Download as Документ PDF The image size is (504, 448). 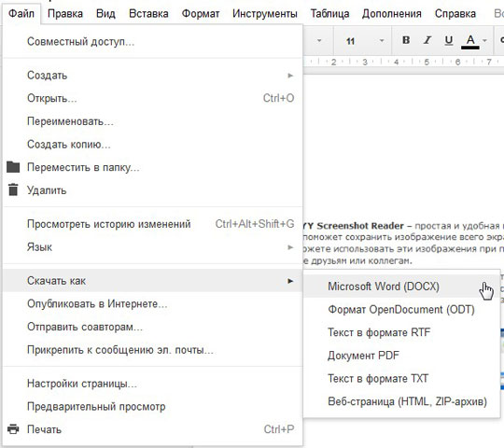pos(401,356)
